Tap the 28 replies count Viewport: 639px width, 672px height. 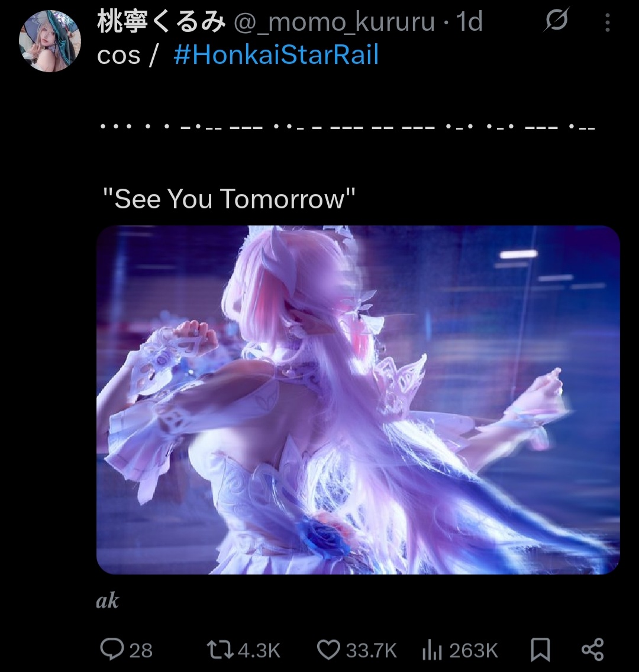(x=141, y=651)
